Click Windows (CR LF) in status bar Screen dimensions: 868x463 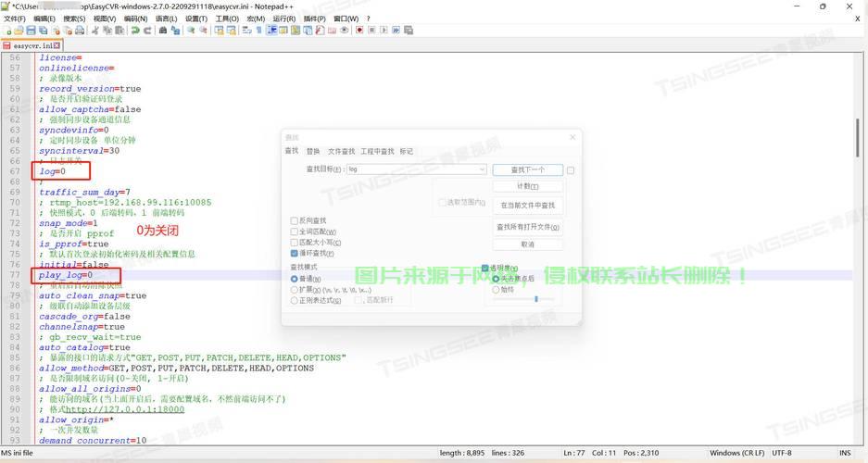point(736,453)
